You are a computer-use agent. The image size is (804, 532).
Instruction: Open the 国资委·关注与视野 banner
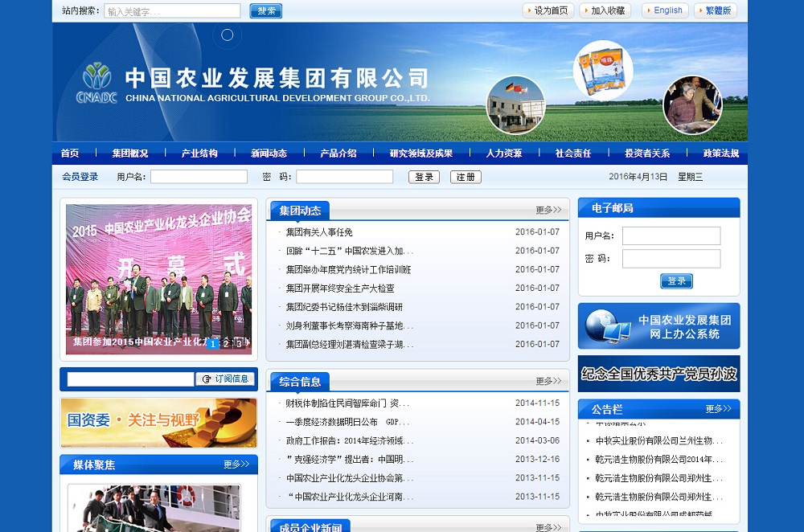click(x=158, y=423)
